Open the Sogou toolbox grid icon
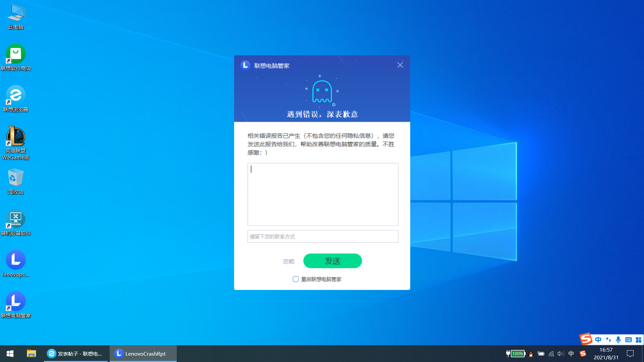The image size is (644, 362). (638, 340)
